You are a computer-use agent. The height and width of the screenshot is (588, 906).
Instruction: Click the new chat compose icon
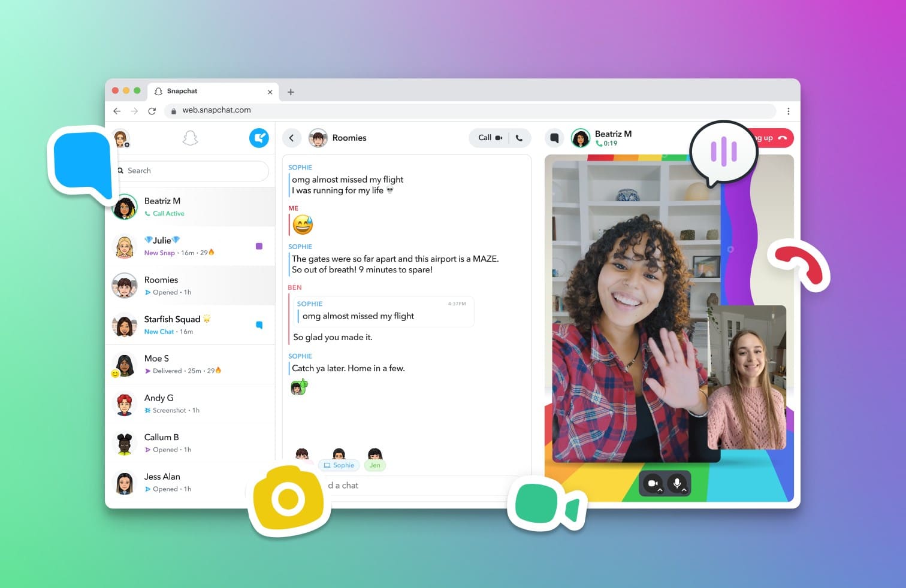(x=259, y=138)
